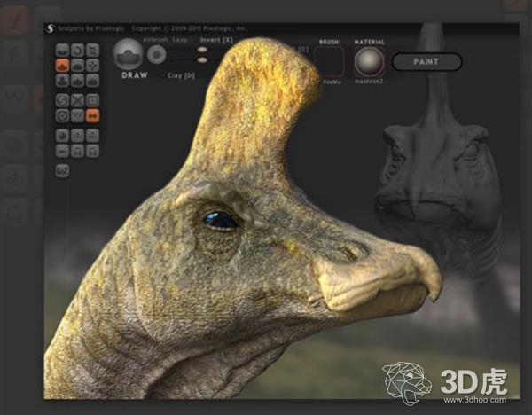Toggle the orange Symmetry icon
Screen dimensions: 532x415
(x=92, y=115)
